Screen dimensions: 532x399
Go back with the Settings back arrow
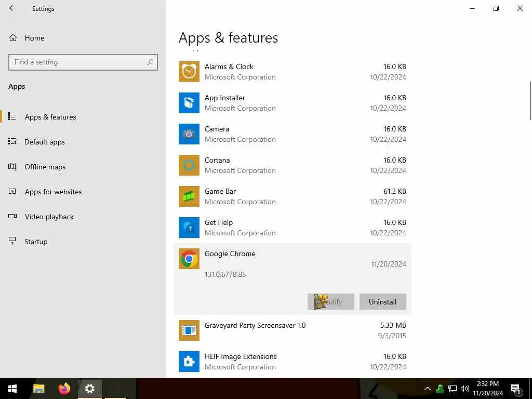click(12, 8)
